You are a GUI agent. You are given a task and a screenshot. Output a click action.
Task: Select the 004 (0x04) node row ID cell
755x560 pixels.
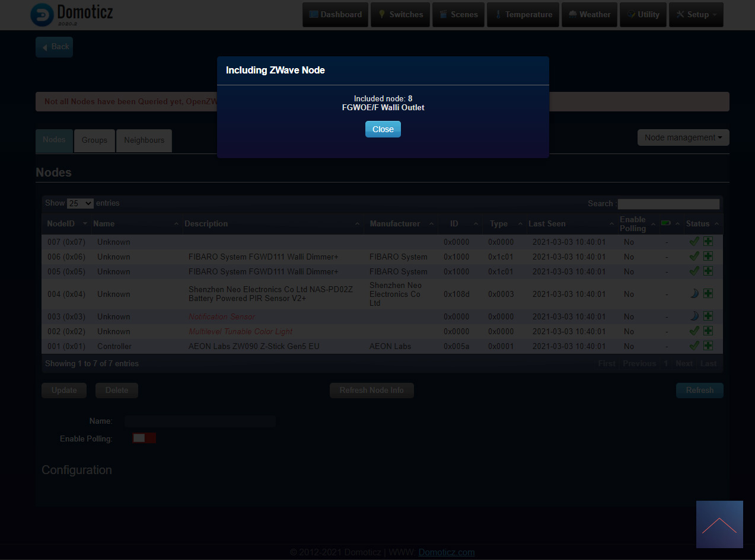[66, 294]
